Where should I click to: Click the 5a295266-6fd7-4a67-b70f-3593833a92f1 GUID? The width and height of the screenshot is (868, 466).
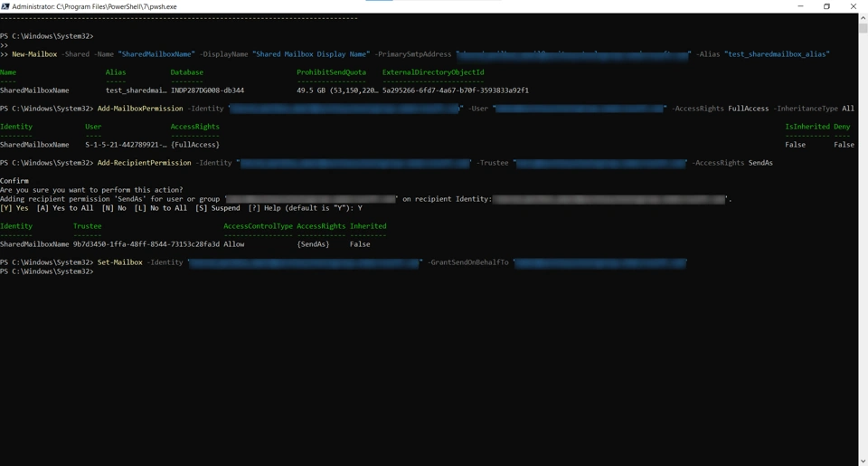coord(456,90)
